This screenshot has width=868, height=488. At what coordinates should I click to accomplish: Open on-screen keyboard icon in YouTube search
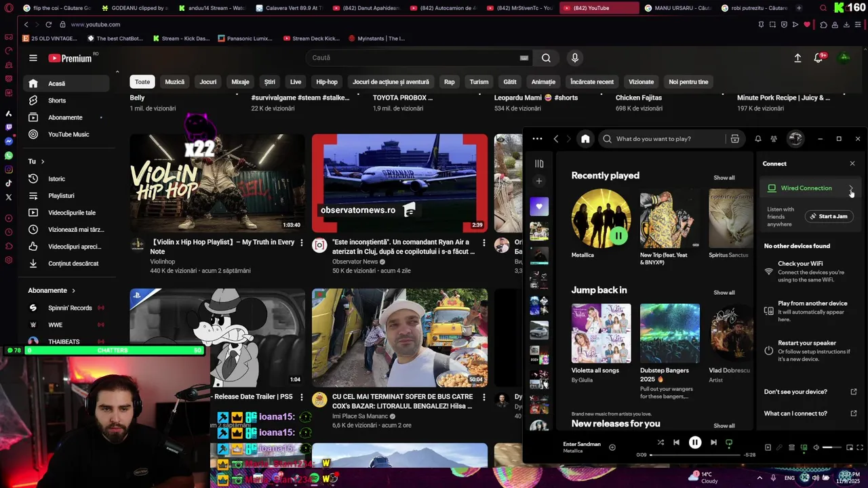(x=524, y=58)
